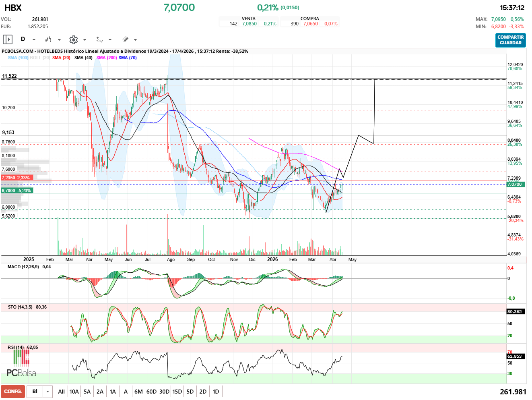Click the add indicator icon
Viewport: 532px width, 400px height.
99,39
